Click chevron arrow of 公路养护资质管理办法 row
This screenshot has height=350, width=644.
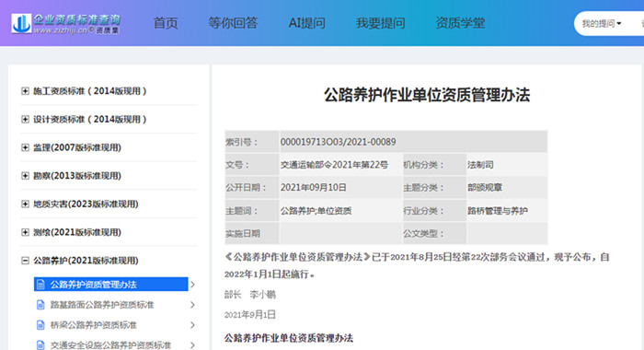(192, 285)
